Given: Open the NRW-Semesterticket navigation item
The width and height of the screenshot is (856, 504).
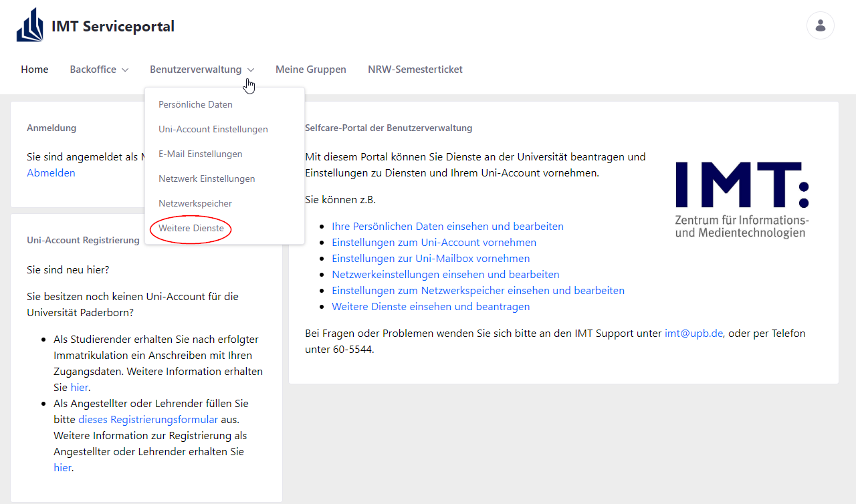Looking at the screenshot, I should (x=415, y=70).
